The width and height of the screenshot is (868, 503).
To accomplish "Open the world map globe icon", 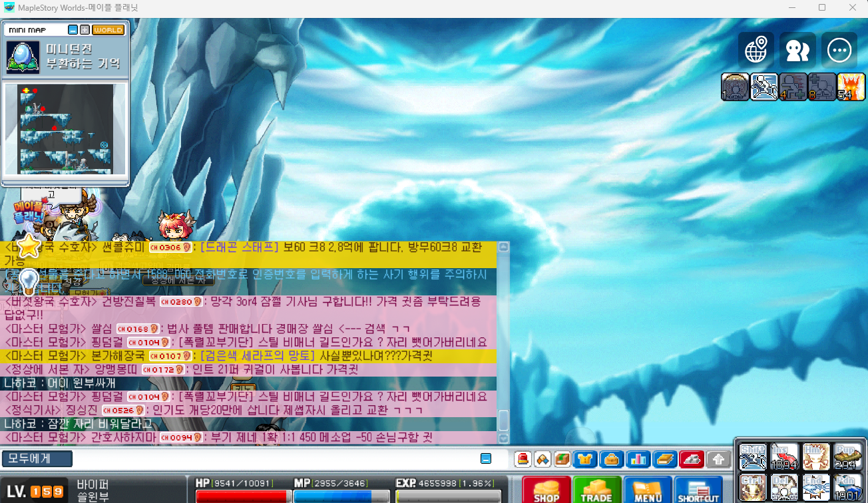I will [x=756, y=50].
